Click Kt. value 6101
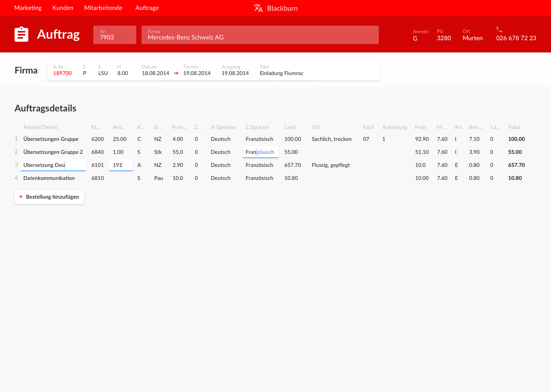 point(98,165)
